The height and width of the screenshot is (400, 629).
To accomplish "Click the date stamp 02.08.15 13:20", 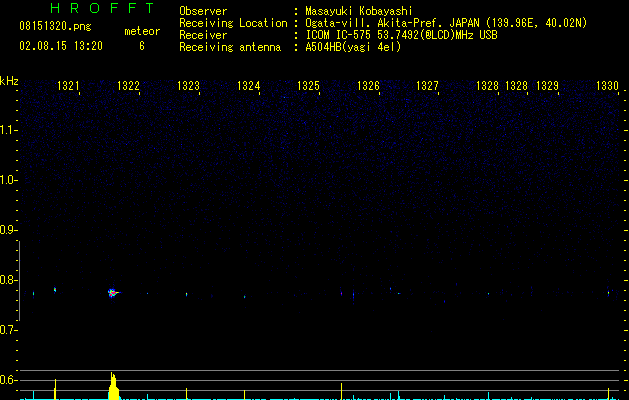I will pos(61,46).
